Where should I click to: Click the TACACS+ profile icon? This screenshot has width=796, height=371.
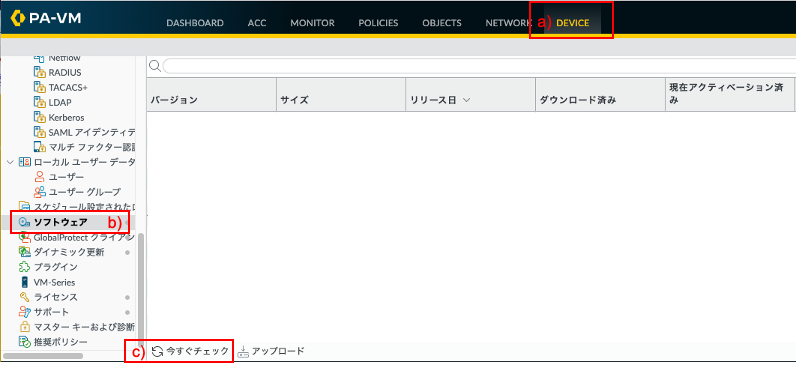40,87
